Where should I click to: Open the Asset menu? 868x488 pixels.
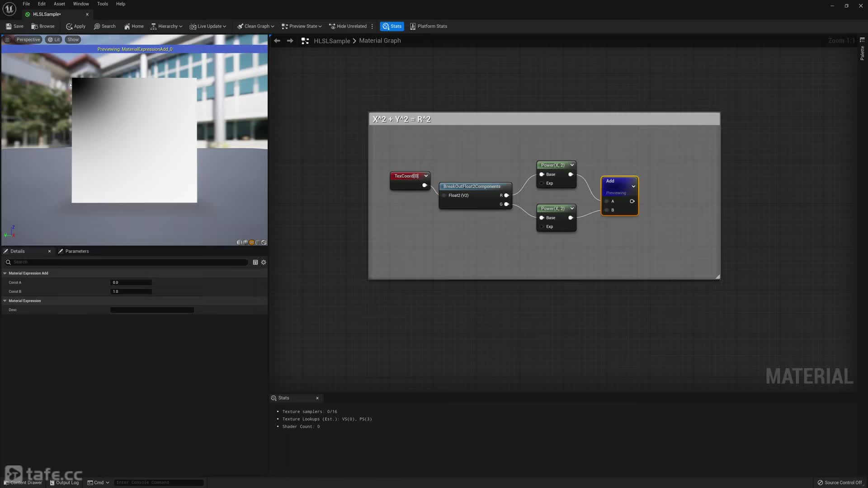tap(59, 4)
